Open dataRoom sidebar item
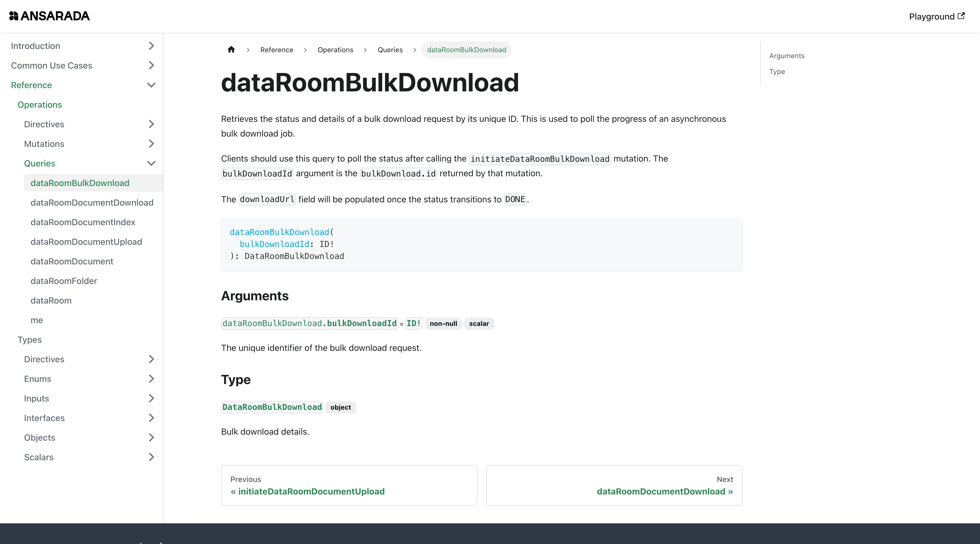Image resolution: width=980 pixels, height=544 pixels. click(x=93, y=300)
